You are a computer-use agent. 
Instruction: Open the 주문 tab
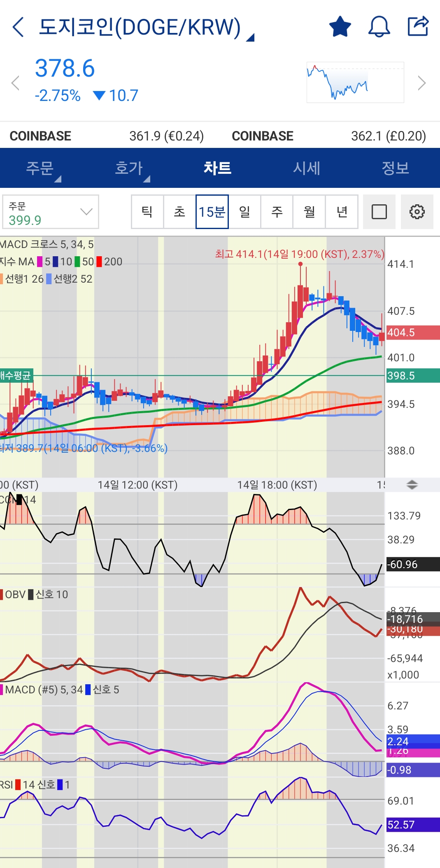[x=40, y=168]
